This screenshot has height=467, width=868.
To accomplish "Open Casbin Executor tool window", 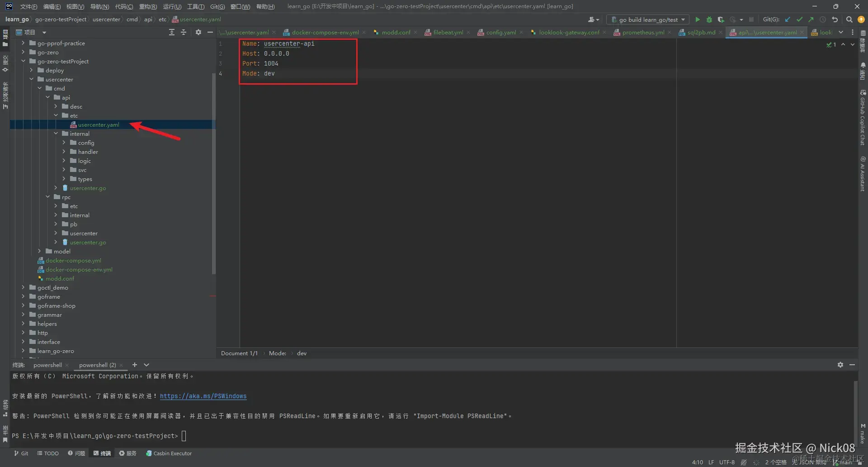I will [169, 453].
